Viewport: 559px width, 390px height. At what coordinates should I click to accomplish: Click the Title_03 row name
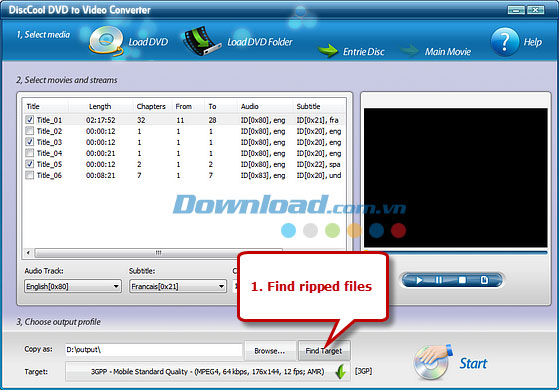[x=49, y=142]
